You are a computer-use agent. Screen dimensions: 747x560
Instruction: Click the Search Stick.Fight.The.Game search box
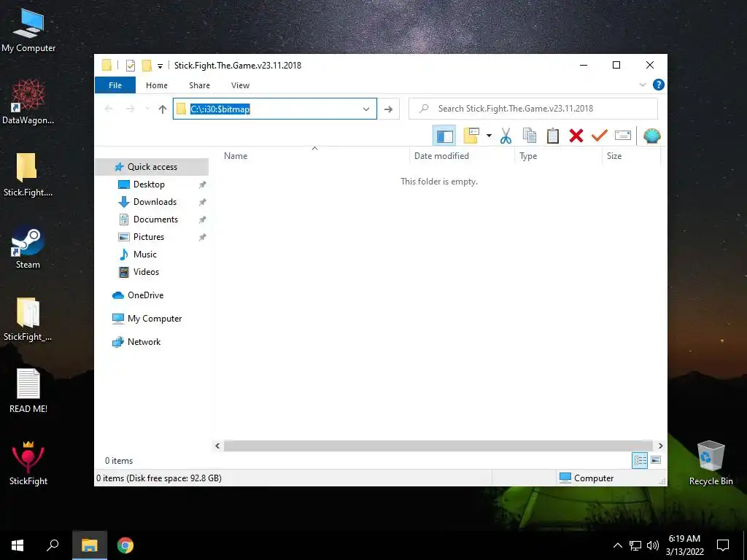click(533, 109)
